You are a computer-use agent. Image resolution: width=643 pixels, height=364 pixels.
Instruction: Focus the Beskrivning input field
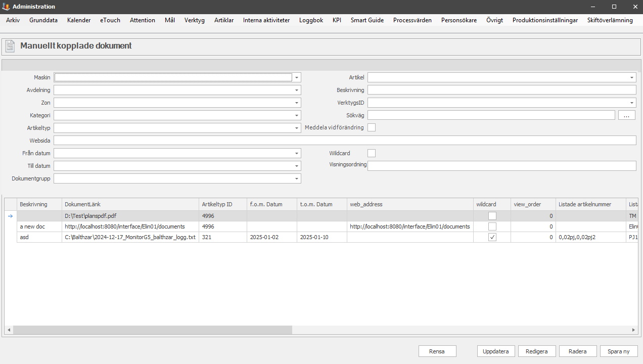click(x=501, y=90)
